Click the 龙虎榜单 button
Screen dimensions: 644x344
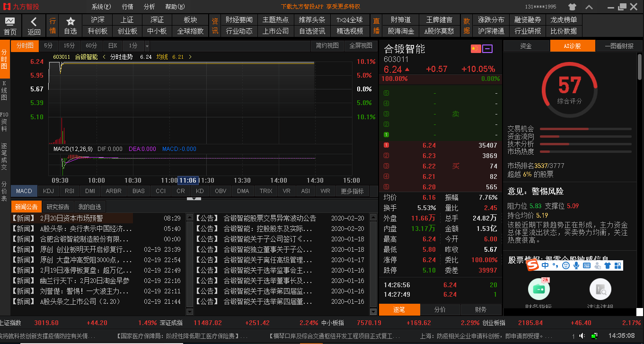tap(564, 20)
